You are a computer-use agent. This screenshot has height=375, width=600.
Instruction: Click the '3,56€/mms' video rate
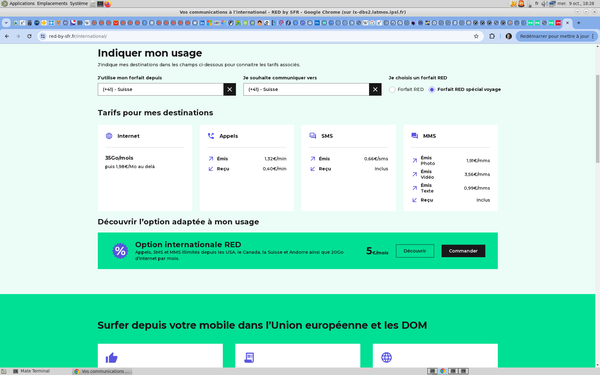point(477,174)
